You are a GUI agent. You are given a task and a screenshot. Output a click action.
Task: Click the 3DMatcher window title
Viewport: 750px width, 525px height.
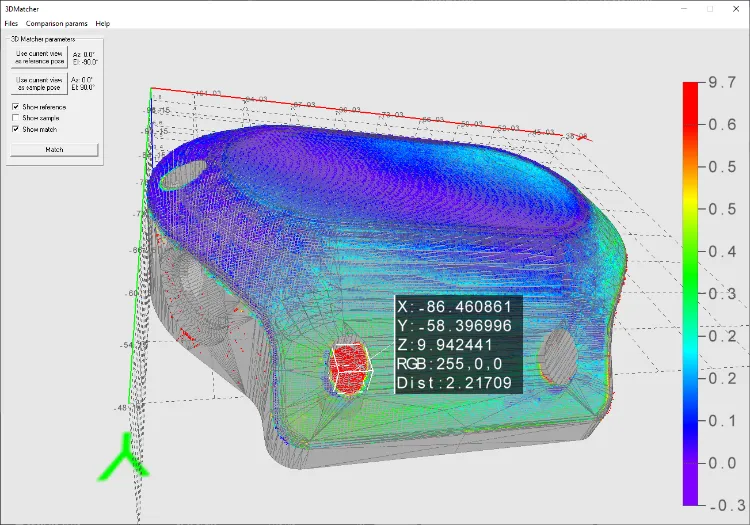22,9
